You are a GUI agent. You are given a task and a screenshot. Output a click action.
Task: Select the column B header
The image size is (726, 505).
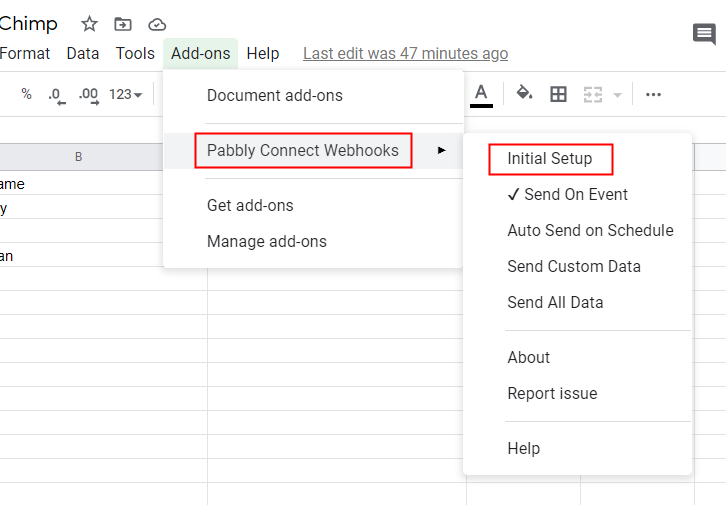click(78, 156)
